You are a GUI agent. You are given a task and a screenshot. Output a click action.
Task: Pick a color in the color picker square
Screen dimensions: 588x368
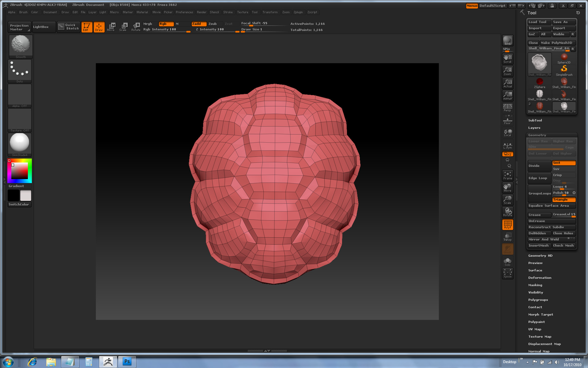20,171
